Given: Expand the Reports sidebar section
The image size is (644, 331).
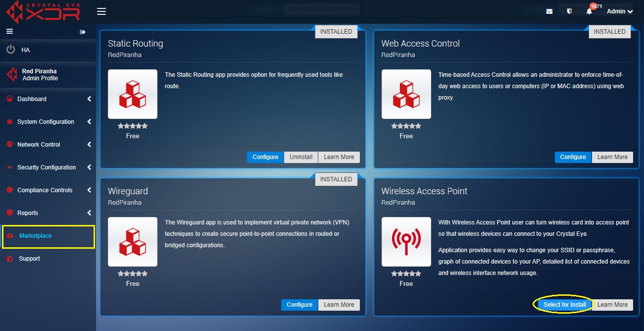Looking at the screenshot, I should [x=48, y=213].
